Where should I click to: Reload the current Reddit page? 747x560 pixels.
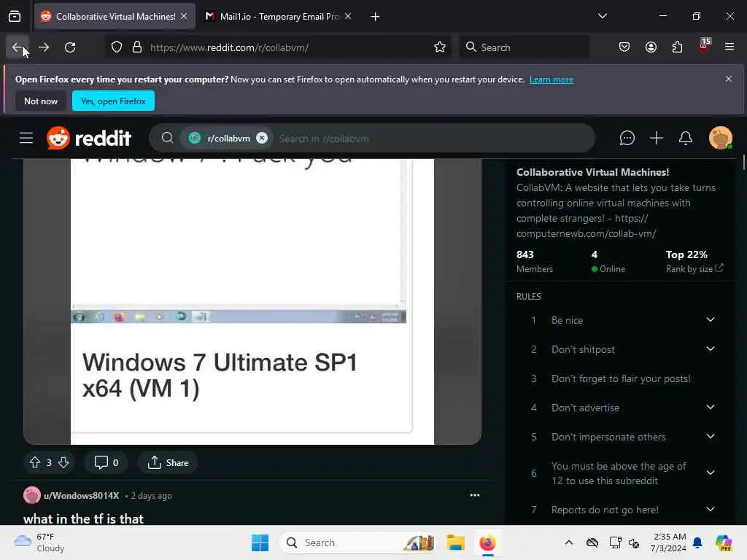tap(70, 47)
